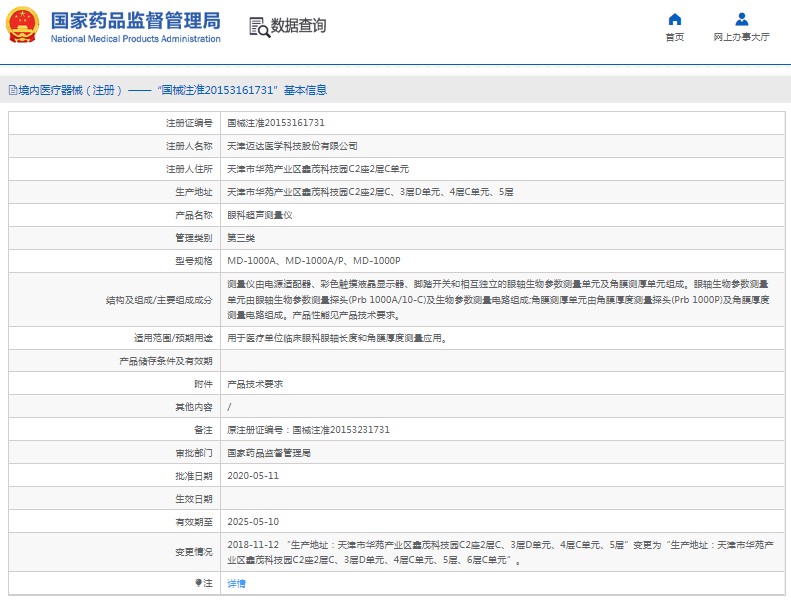Click the 型号规格 label
791x600 pixels.
coord(194,261)
